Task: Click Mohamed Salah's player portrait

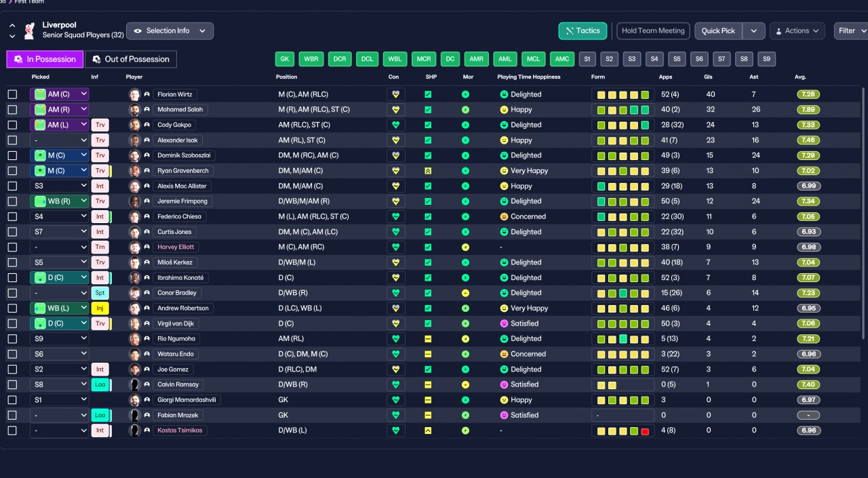Action: [x=135, y=110]
